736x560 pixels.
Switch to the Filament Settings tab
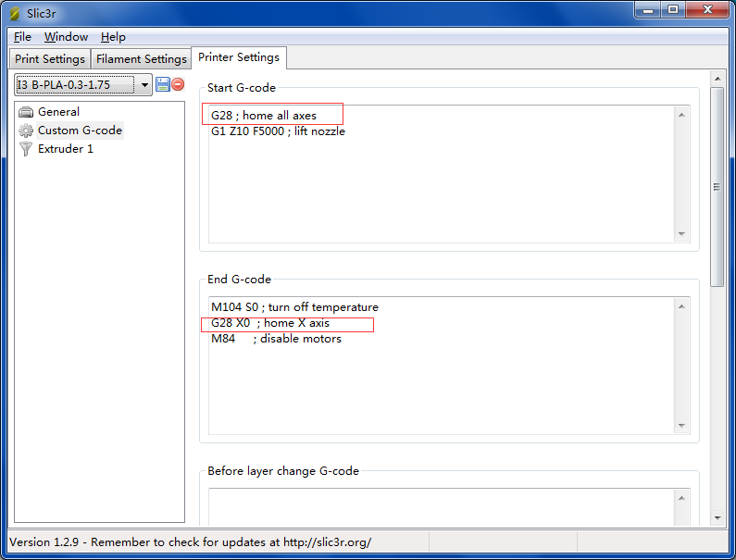point(142,58)
